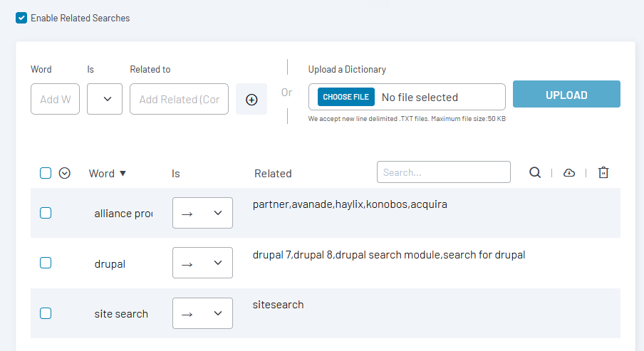Toggle Enable Related Searches checkbox

tap(21, 18)
